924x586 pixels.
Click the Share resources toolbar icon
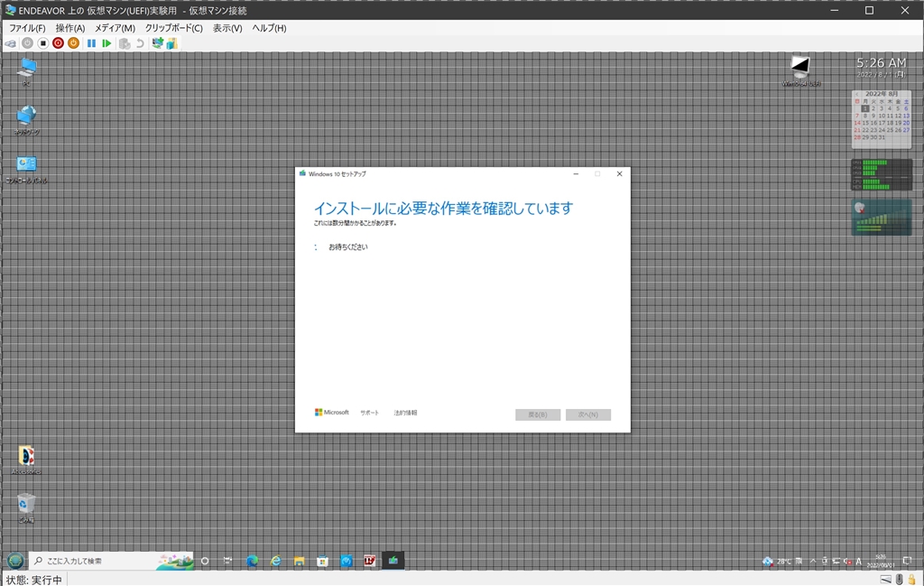[x=172, y=43]
